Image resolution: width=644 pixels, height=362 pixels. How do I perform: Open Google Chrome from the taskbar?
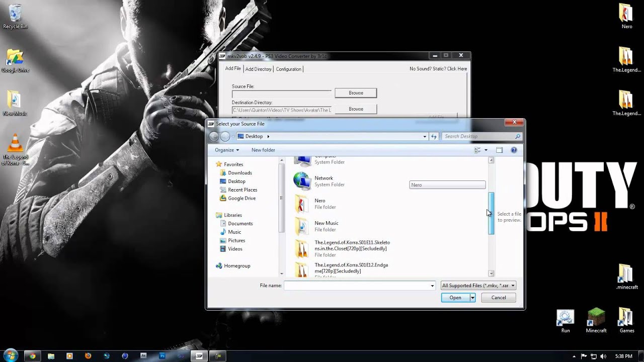[x=33, y=356]
